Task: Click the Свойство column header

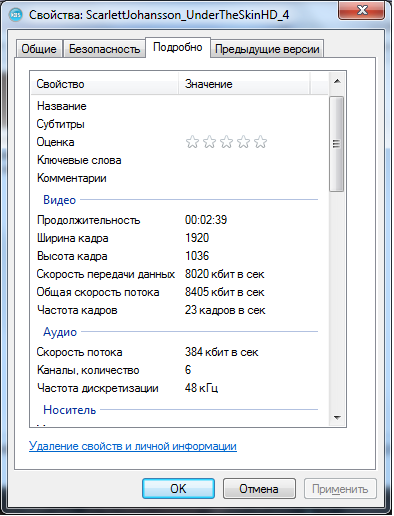Action: pyautogui.click(x=105, y=84)
